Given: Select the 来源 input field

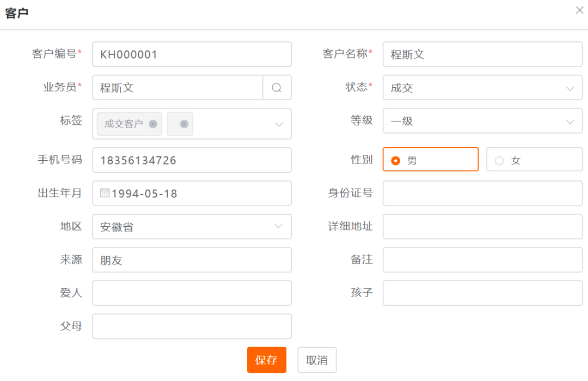Looking at the screenshot, I should tap(192, 259).
